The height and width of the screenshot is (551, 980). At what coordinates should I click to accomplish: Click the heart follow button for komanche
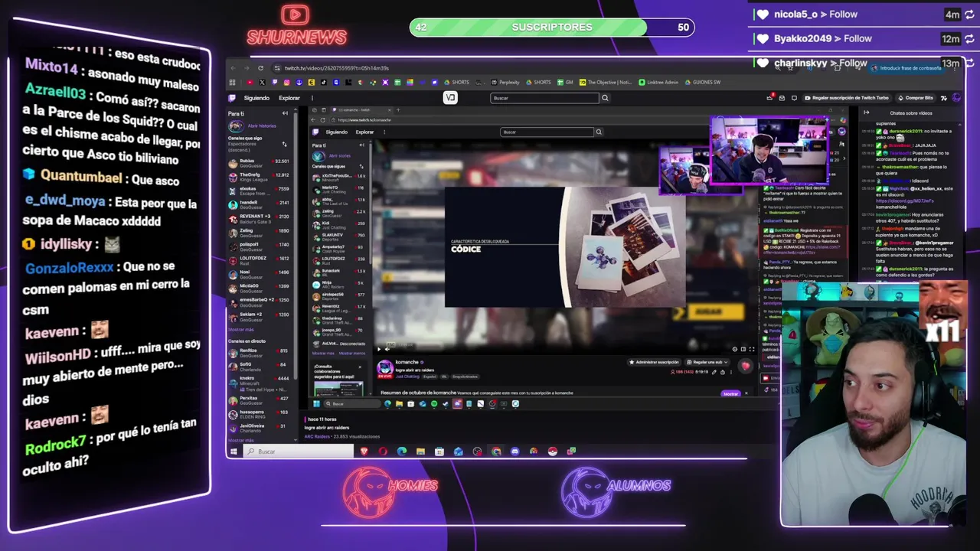pyautogui.click(x=746, y=367)
